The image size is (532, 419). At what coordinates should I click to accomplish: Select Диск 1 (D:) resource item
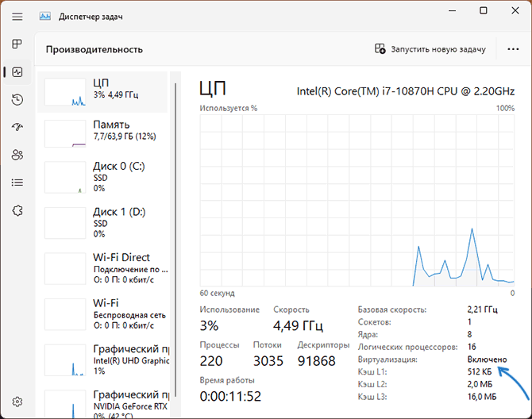click(x=102, y=223)
